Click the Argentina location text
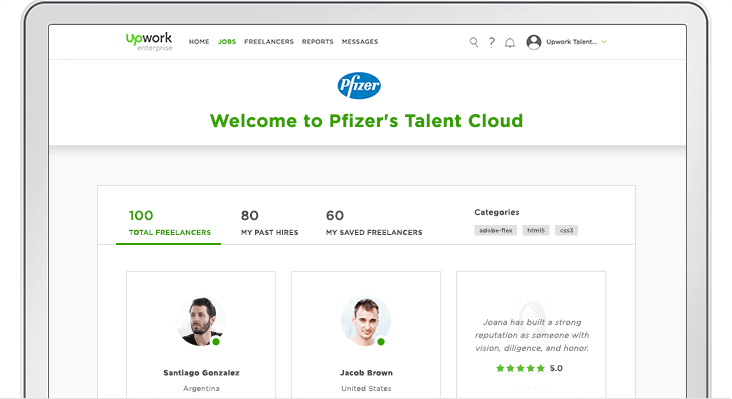Screen dimensions: 732x399 pyautogui.click(x=201, y=388)
